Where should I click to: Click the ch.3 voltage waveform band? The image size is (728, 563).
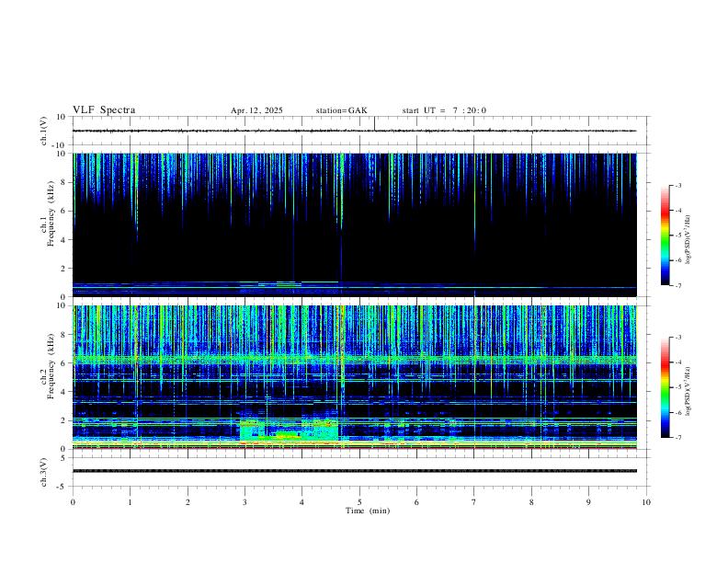[354, 471]
